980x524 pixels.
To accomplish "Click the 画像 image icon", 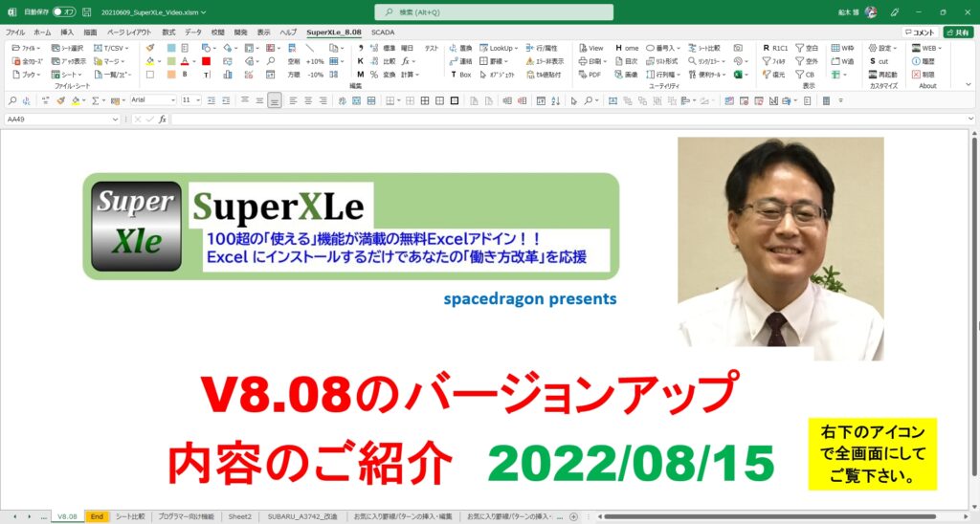I will [626, 75].
